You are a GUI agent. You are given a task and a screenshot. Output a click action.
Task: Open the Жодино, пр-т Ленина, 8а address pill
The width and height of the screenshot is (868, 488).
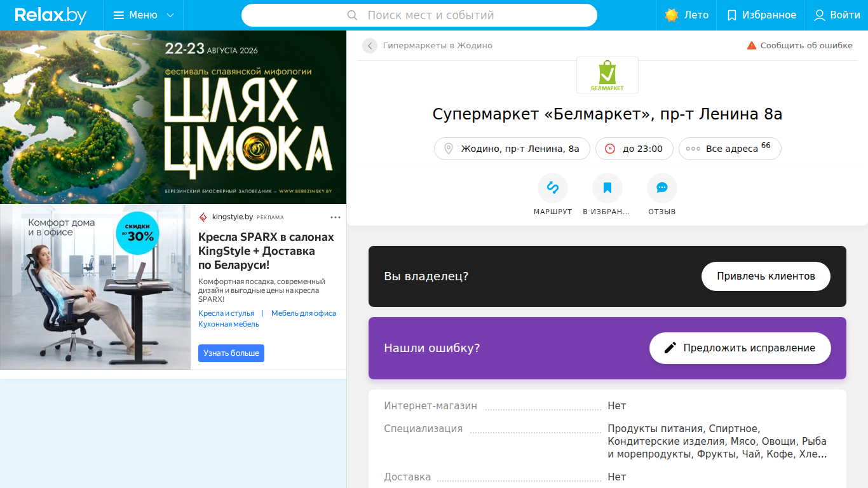click(512, 149)
